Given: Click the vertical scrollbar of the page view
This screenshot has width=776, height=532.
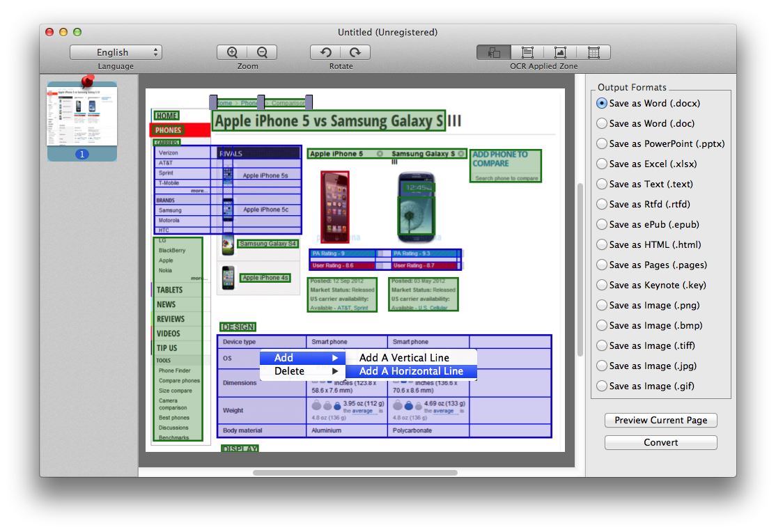Looking at the screenshot, I should tap(580, 269).
